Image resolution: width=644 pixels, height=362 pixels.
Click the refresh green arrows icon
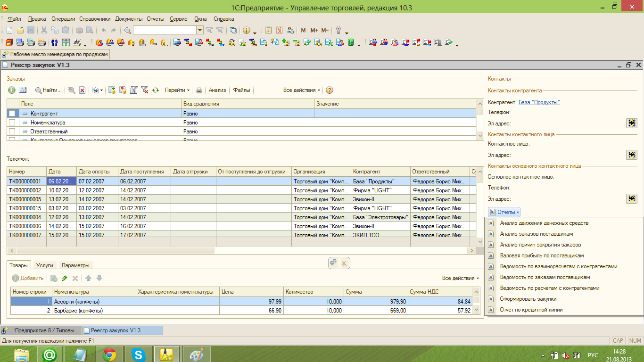pyautogui.click(x=156, y=90)
